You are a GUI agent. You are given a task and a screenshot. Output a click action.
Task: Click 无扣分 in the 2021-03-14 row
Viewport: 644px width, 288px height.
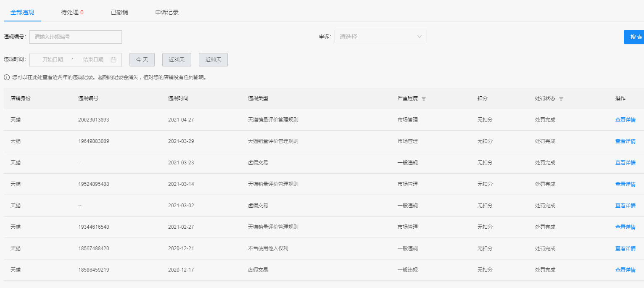click(485, 184)
